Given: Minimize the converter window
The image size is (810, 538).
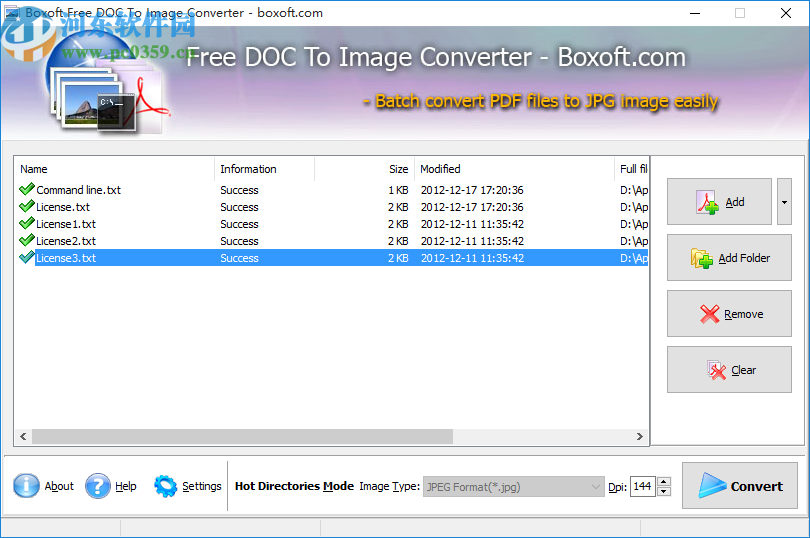Looking at the screenshot, I should click(x=695, y=13).
